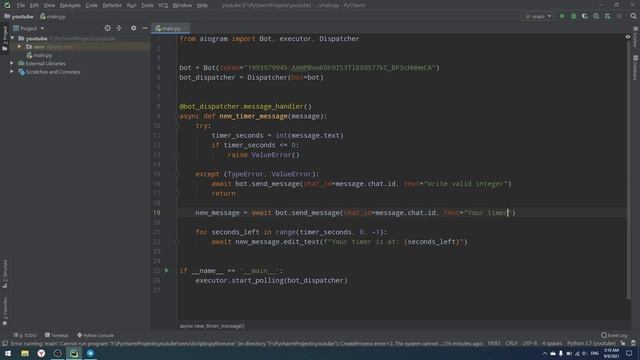The image size is (640, 360).
Task: Open the Help menu
Action: (202, 5)
